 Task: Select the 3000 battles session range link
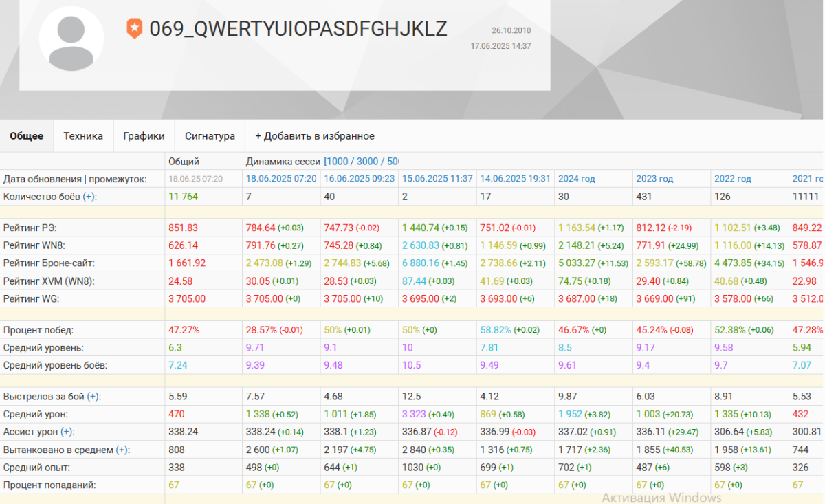368,162
